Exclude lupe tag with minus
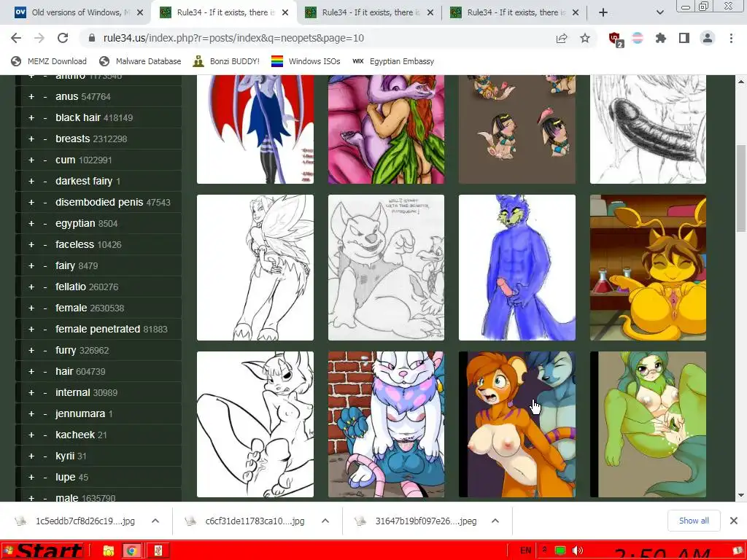 click(x=44, y=477)
